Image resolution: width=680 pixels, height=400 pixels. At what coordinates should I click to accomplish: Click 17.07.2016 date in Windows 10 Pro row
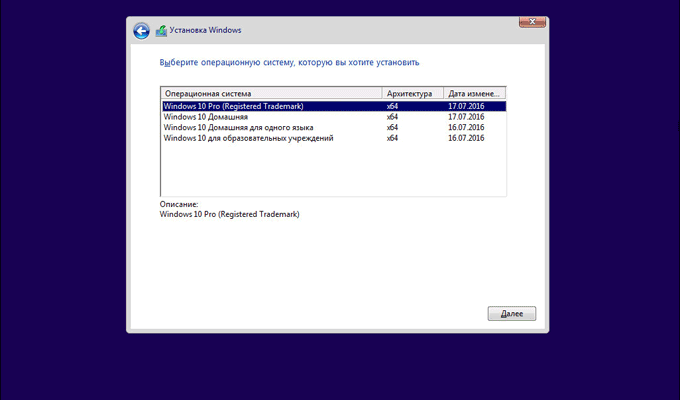coord(466,106)
